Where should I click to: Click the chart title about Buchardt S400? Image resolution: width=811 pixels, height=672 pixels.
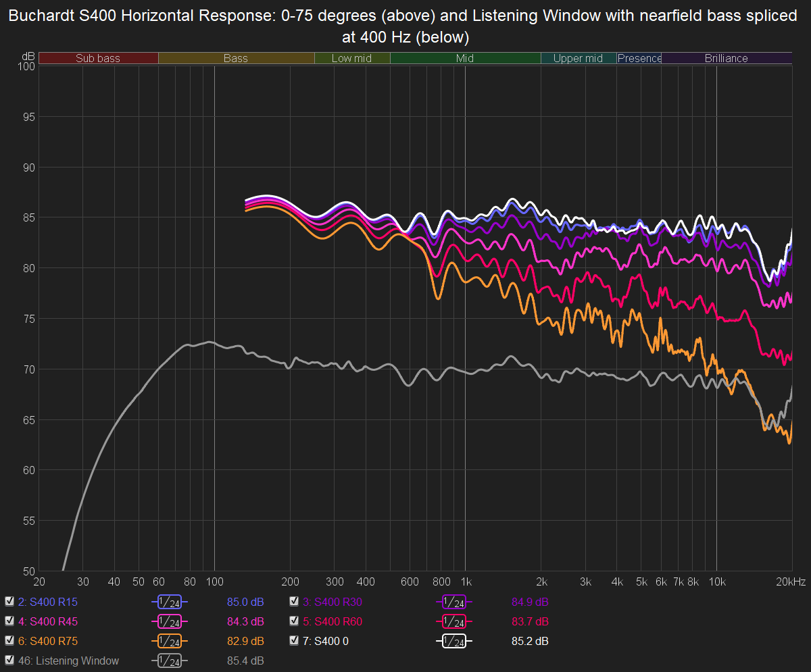tap(405, 25)
